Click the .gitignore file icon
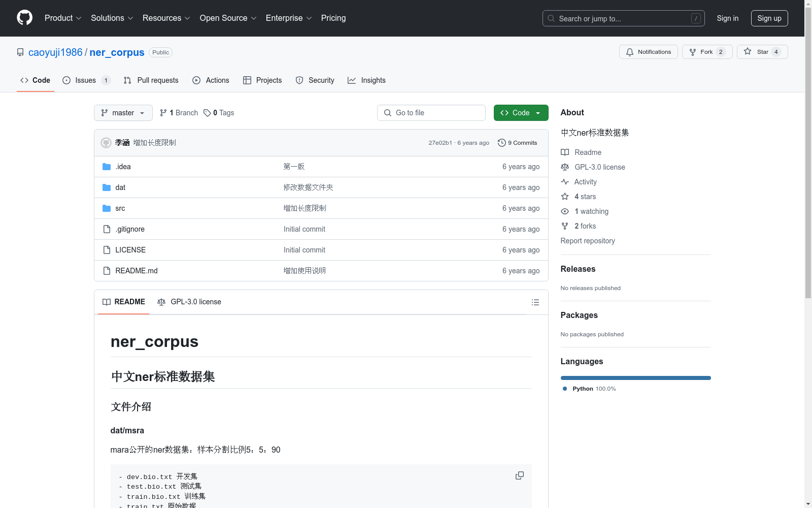 point(107,229)
